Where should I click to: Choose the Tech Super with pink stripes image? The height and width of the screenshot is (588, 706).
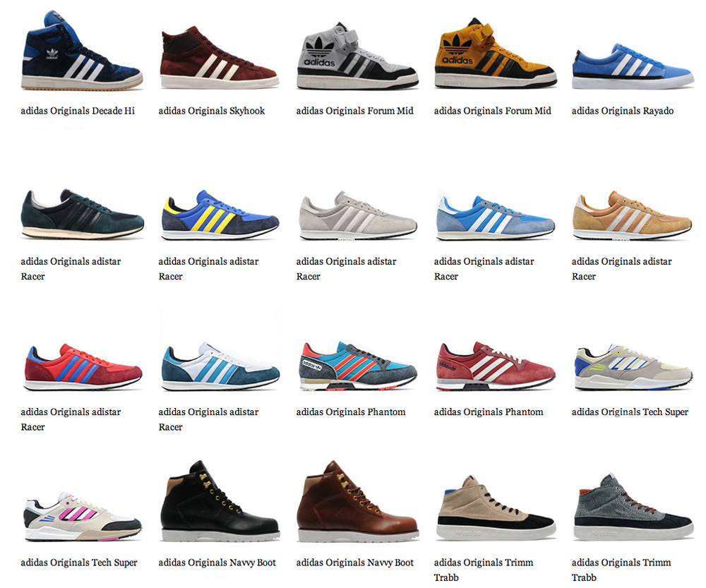click(x=83, y=517)
